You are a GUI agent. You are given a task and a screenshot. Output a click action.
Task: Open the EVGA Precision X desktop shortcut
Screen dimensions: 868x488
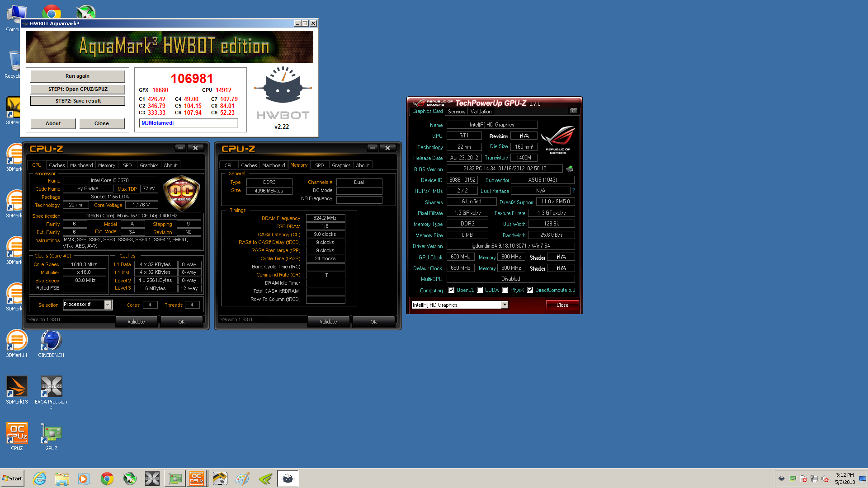51,393
